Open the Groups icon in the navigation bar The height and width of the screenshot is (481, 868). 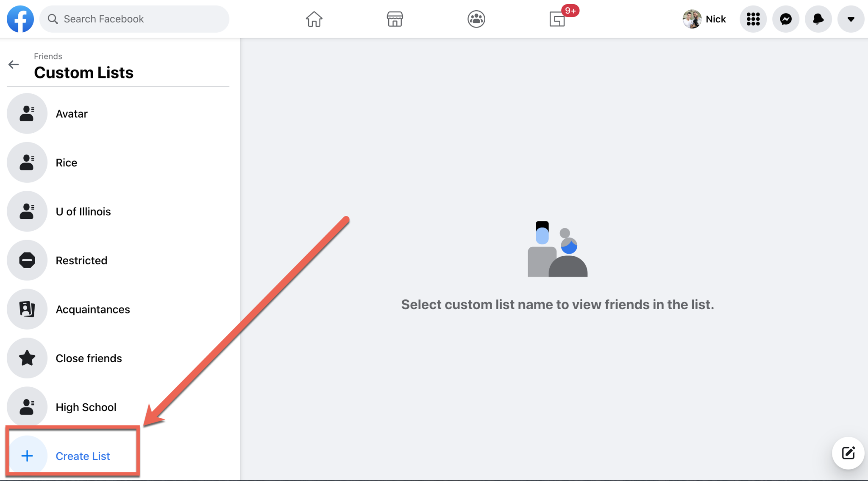click(476, 19)
